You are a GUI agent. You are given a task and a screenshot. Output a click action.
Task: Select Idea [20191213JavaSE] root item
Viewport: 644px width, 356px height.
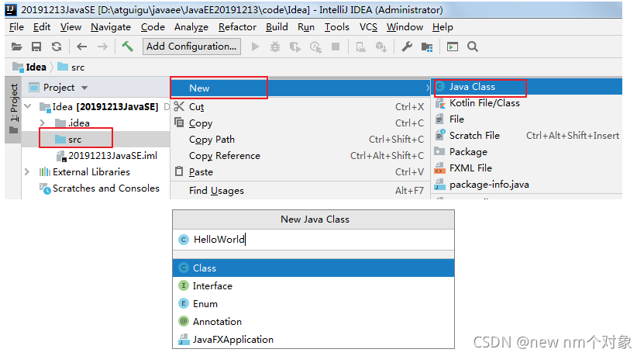click(x=98, y=107)
